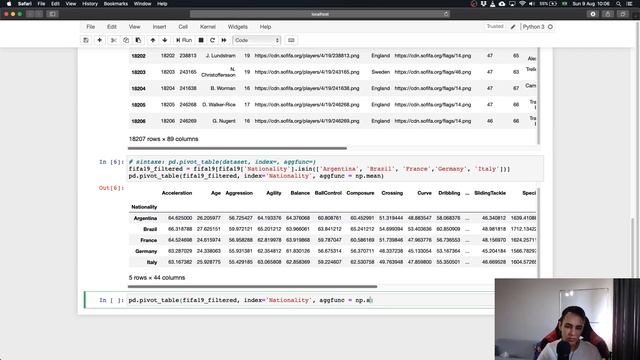Open the Safari app menu

coord(24,4)
